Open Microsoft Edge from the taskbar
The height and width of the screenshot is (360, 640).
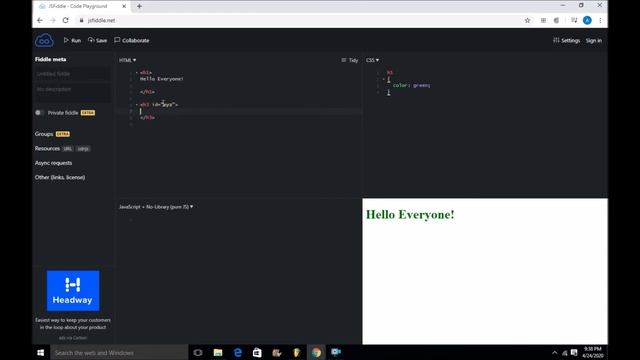(x=238, y=353)
